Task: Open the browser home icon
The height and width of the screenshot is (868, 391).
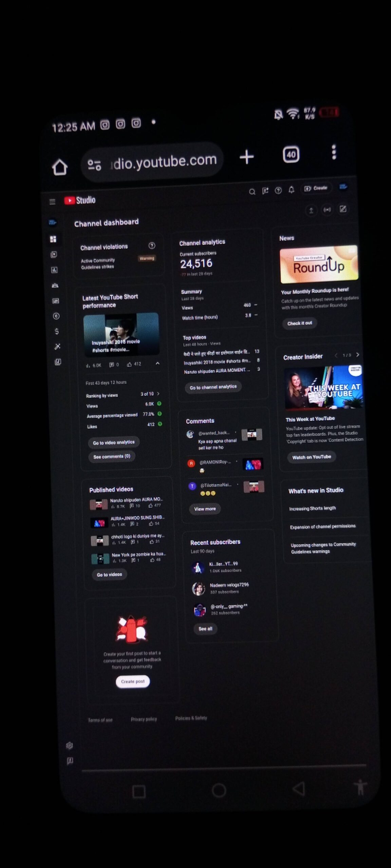Action: (x=60, y=167)
